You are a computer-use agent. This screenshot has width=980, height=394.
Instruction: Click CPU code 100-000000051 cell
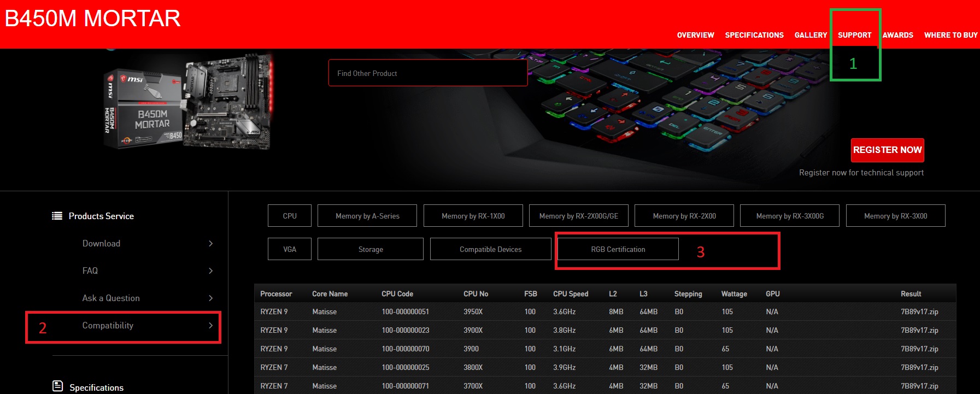(406, 312)
